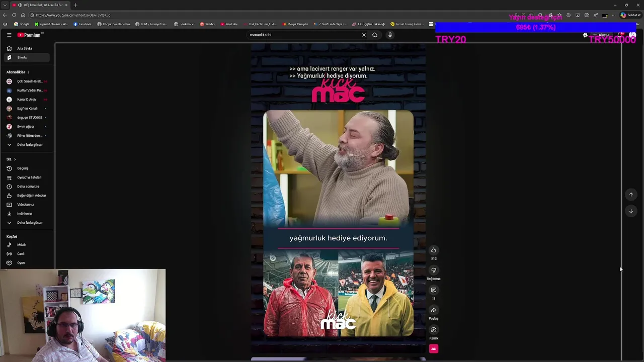Open Geçmiş watch history

coord(27,168)
